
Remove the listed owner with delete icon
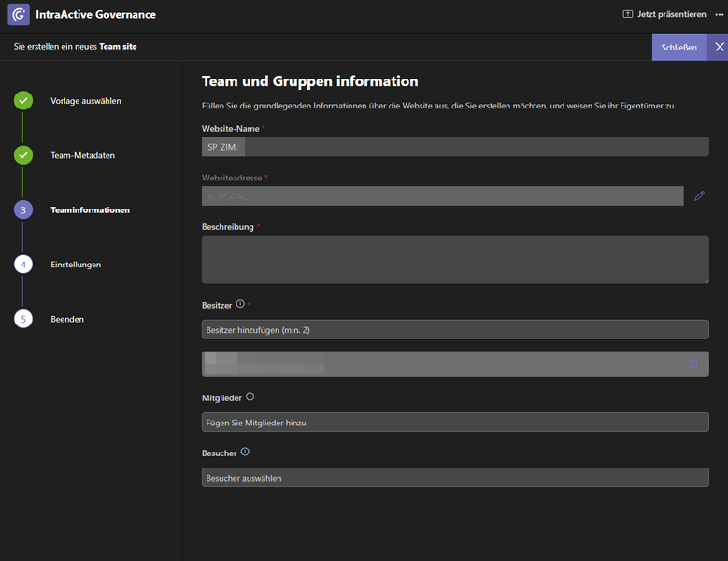(692, 364)
